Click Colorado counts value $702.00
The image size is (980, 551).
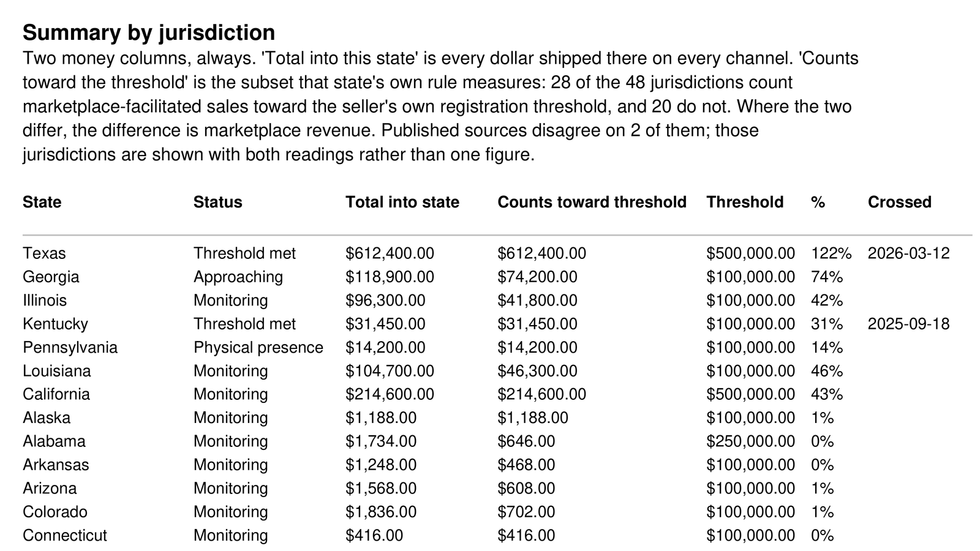pyautogui.click(x=526, y=512)
